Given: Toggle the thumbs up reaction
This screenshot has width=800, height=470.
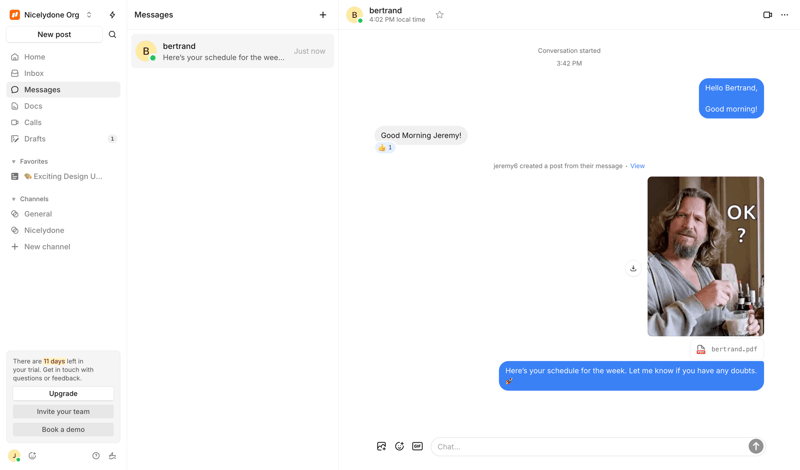Looking at the screenshot, I should [385, 148].
